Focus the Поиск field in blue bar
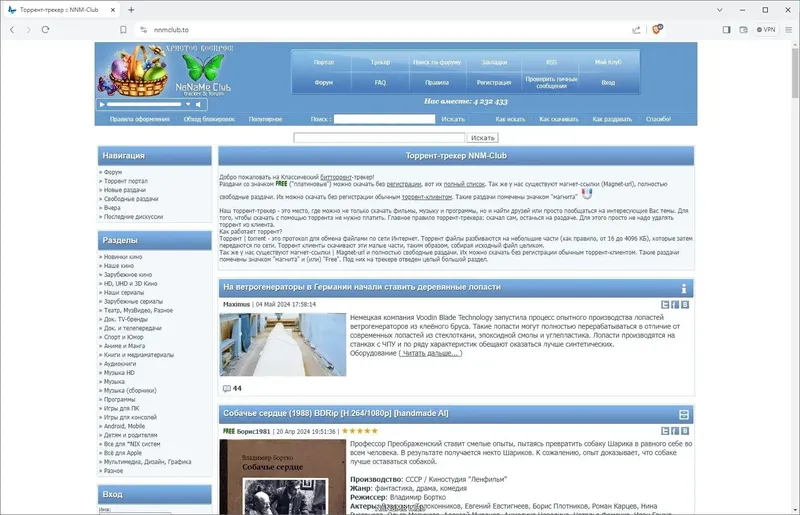 [x=384, y=119]
